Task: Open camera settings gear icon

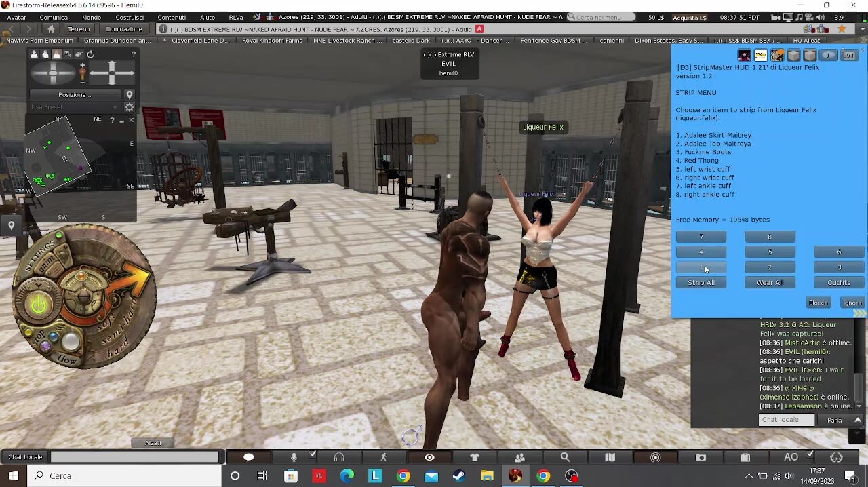Action: click(x=129, y=107)
